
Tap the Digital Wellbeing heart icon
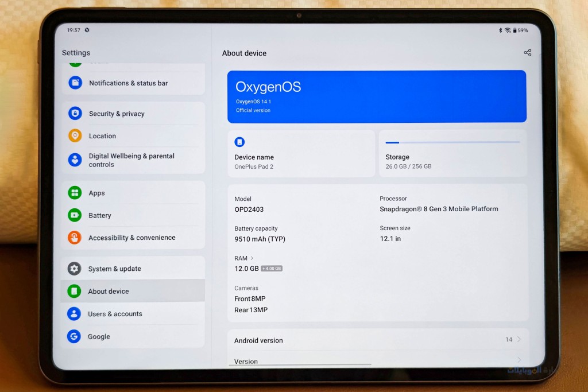[75, 160]
